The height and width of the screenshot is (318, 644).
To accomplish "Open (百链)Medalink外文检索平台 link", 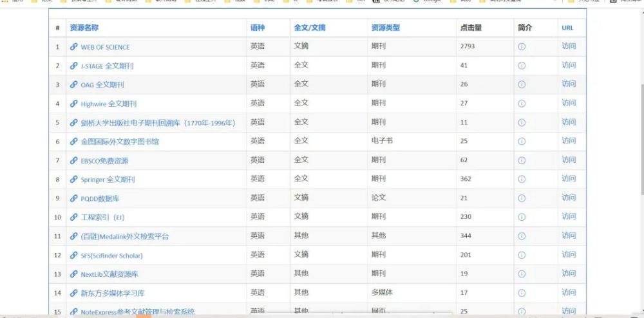I will click(124, 236).
